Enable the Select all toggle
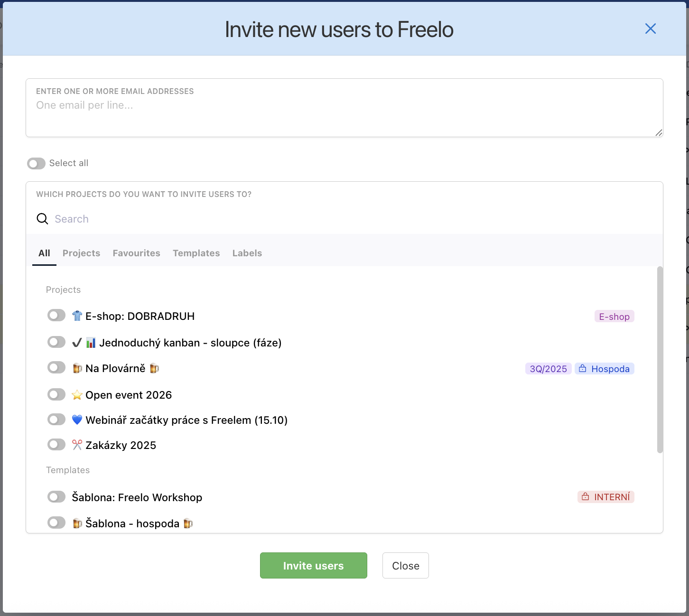Screen dimensions: 689x616 [x=36, y=163]
